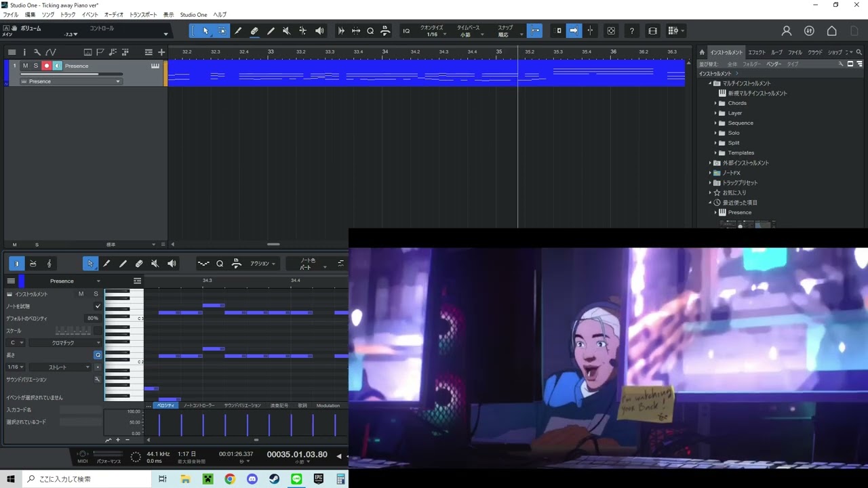Add a new track with plus icon
Viewport: 868px width, 488px height.
pyautogui.click(x=161, y=52)
